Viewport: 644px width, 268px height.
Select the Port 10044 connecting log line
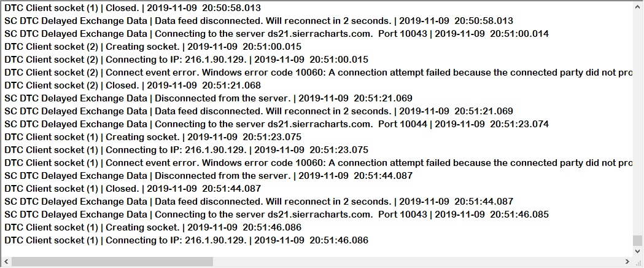[276, 124]
